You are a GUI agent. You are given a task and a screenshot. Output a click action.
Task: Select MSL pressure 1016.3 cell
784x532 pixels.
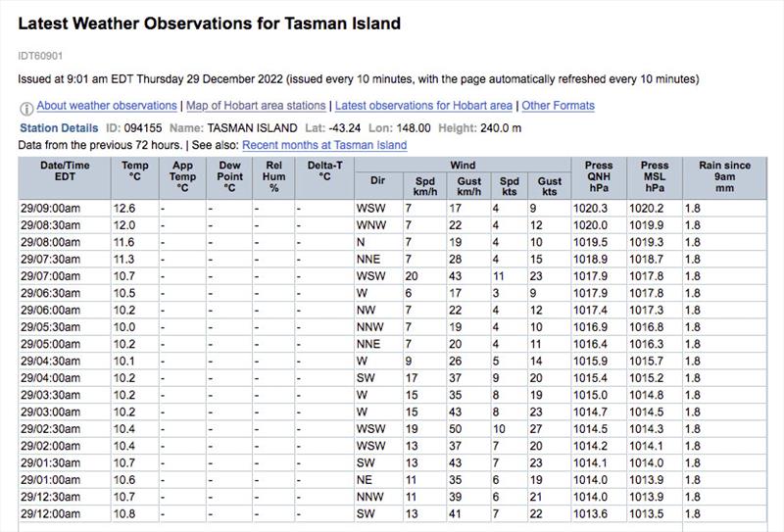[x=655, y=345]
